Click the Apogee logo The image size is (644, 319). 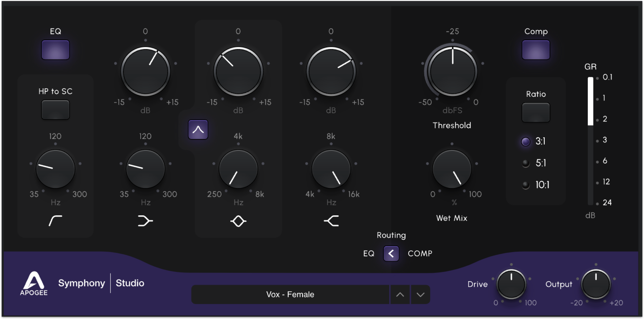pyautogui.click(x=34, y=283)
